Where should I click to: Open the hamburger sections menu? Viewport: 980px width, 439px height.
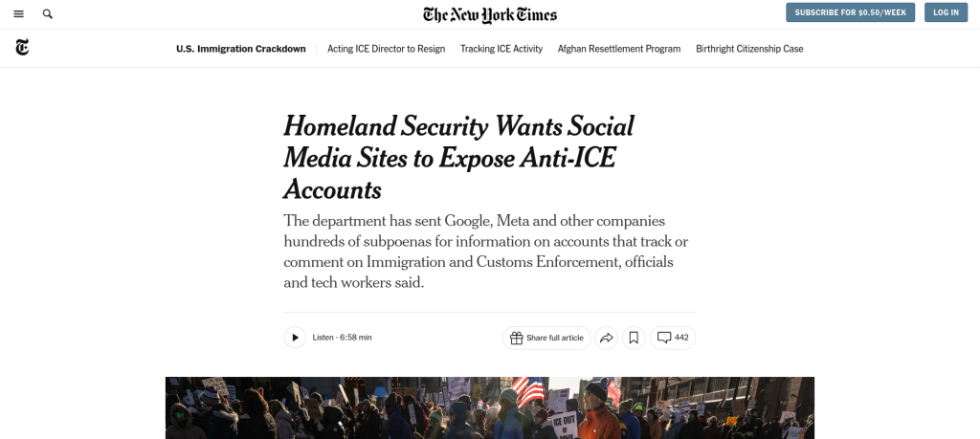pos(19,14)
